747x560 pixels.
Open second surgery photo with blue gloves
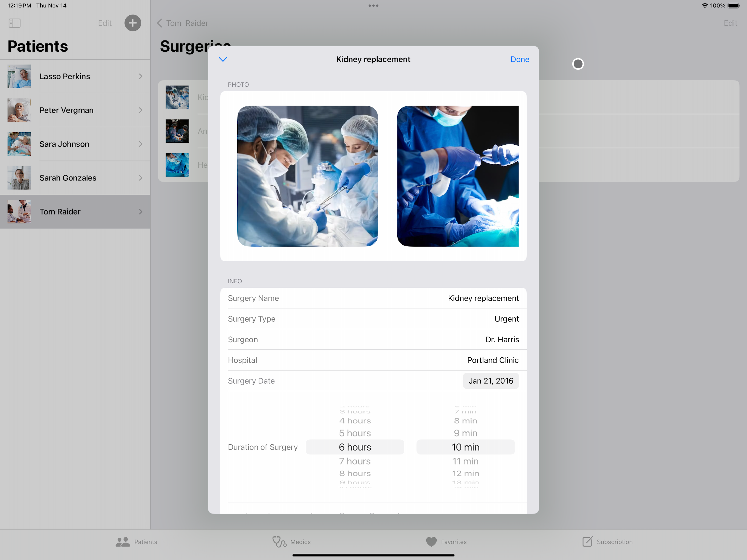[x=458, y=176]
